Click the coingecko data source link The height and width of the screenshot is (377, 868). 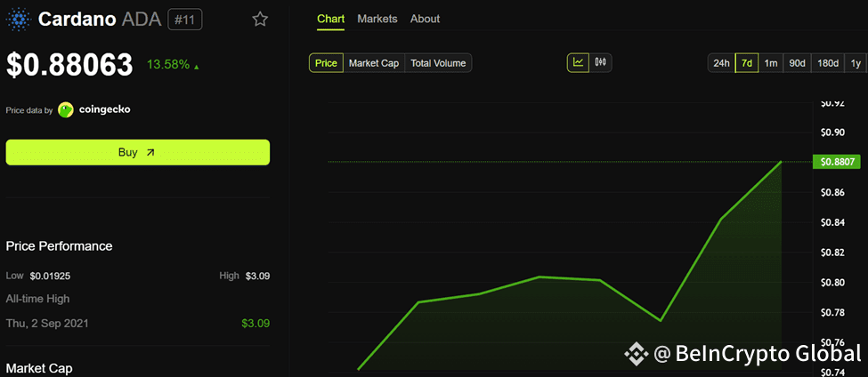(105, 109)
